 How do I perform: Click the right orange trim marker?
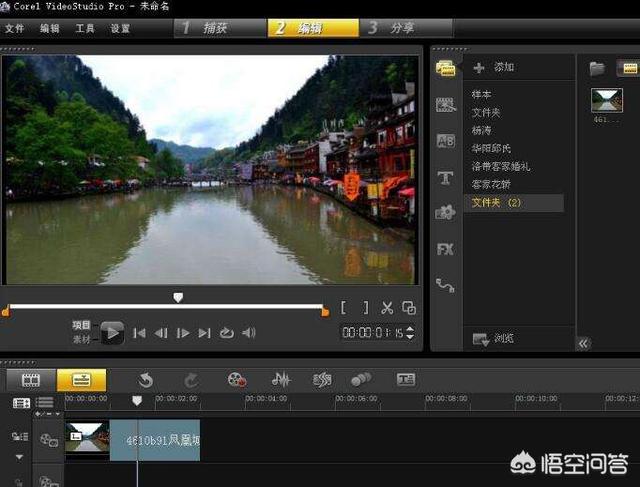[x=325, y=312]
